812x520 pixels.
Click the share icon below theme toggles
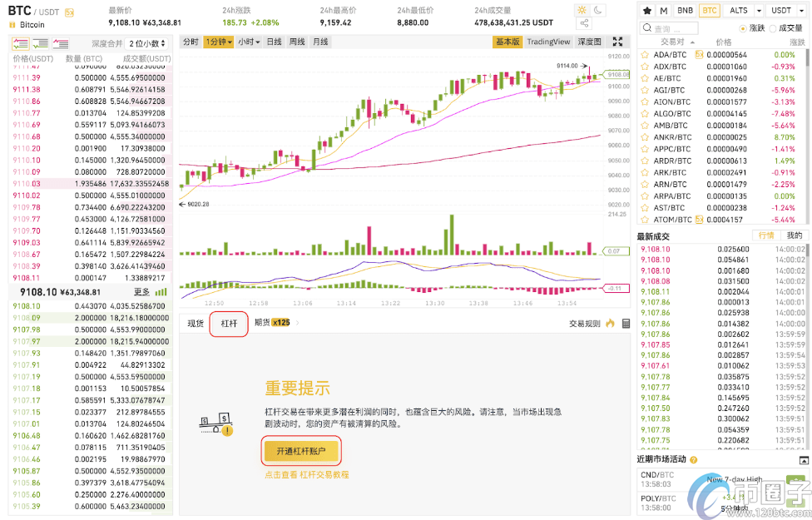click(584, 23)
